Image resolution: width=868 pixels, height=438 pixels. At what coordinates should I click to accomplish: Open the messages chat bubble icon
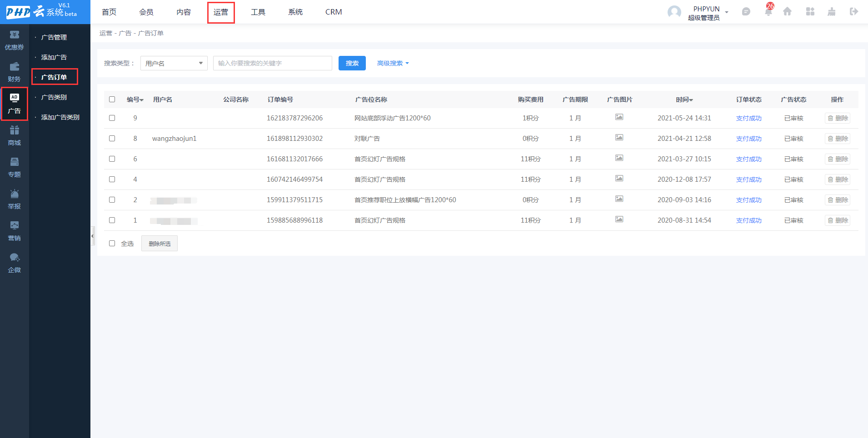click(x=746, y=12)
